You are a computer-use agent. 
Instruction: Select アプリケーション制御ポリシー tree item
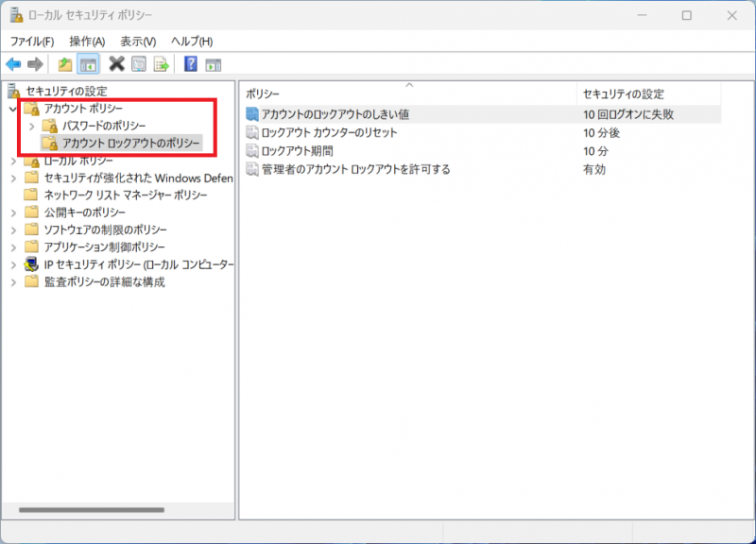(104, 246)
